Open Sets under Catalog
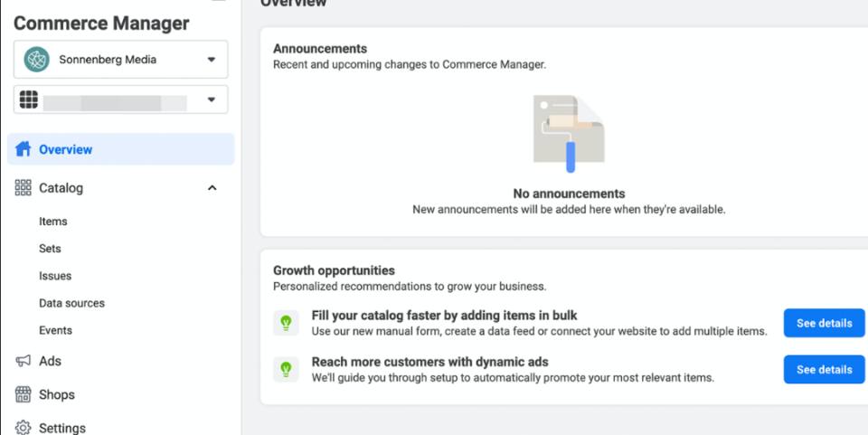 pyautogui.click(x=50, y=249)
